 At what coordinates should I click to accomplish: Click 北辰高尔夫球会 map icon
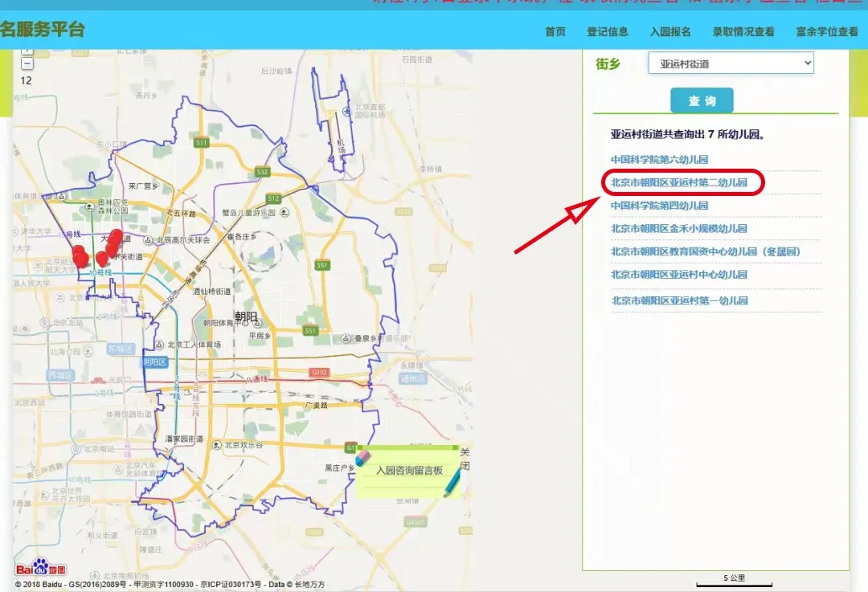coord(148,240)
